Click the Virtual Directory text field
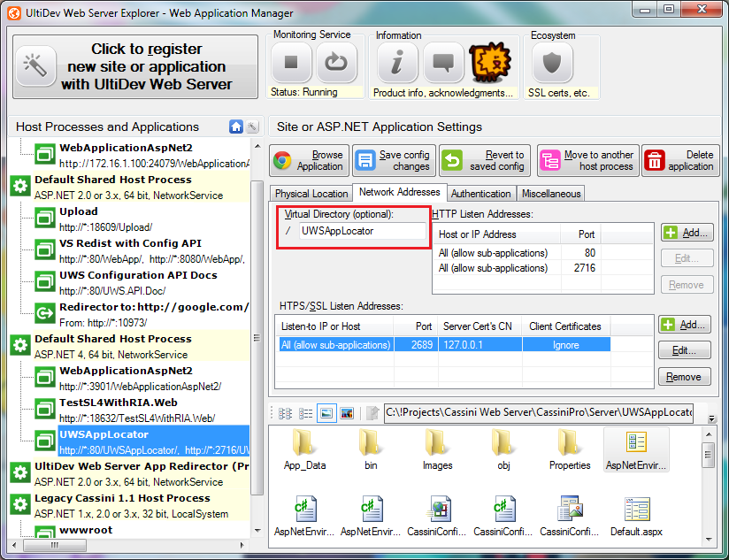Image resolution: width=729 pixels, height=560 pixels. point(362,231)
